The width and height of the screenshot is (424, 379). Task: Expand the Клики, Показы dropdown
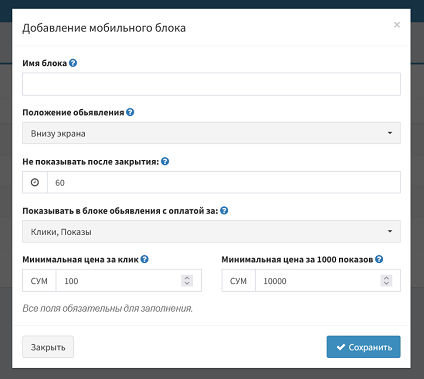point(211,231)
